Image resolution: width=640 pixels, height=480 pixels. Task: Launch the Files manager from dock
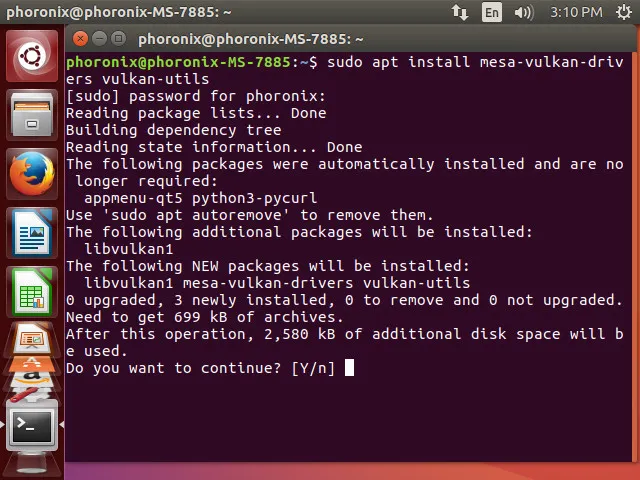click(32, 115)
